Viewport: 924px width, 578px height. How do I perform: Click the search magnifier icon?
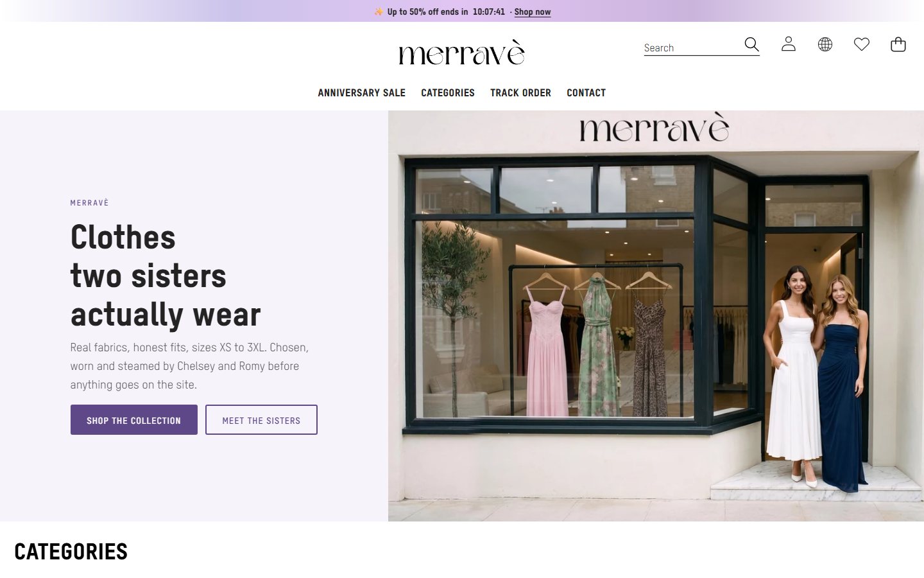tap(751, 44)
